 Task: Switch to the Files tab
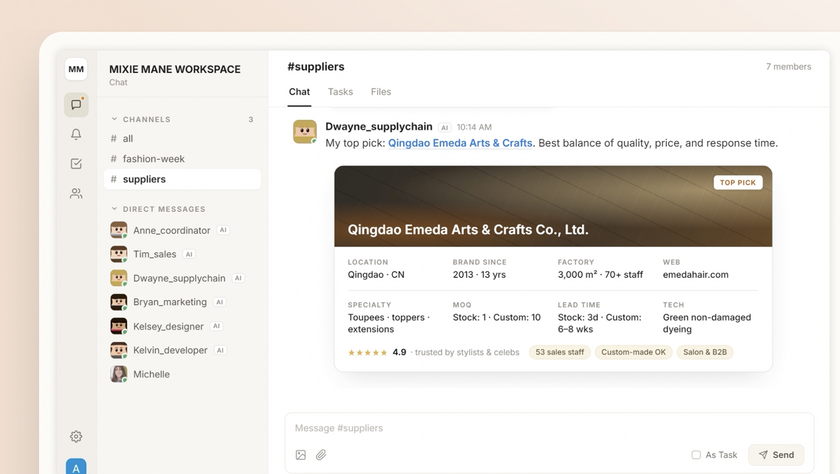pyautogui.click(x=381, y=92)
